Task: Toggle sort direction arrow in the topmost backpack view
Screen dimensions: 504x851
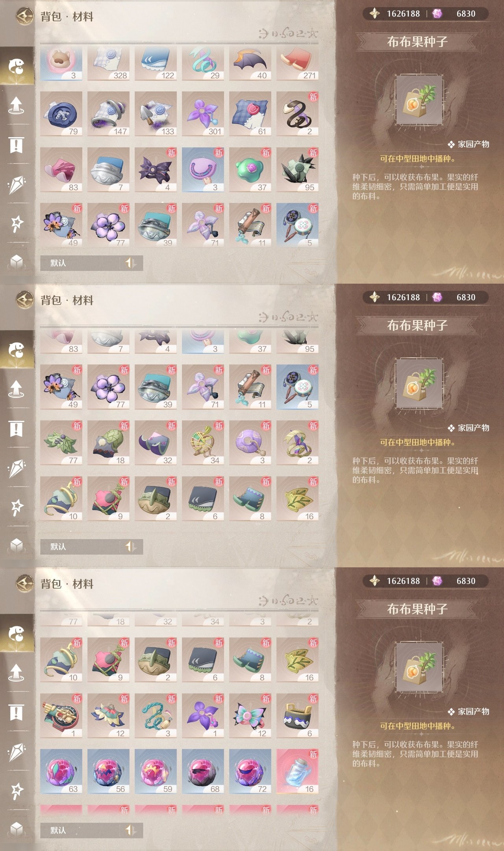Action: click(x=131, y=263)
